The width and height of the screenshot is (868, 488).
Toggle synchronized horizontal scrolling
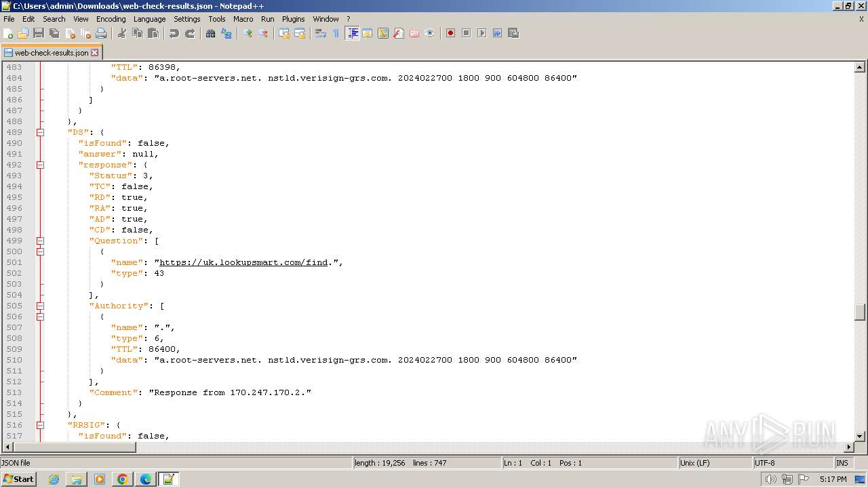click(x=300, y=33)
